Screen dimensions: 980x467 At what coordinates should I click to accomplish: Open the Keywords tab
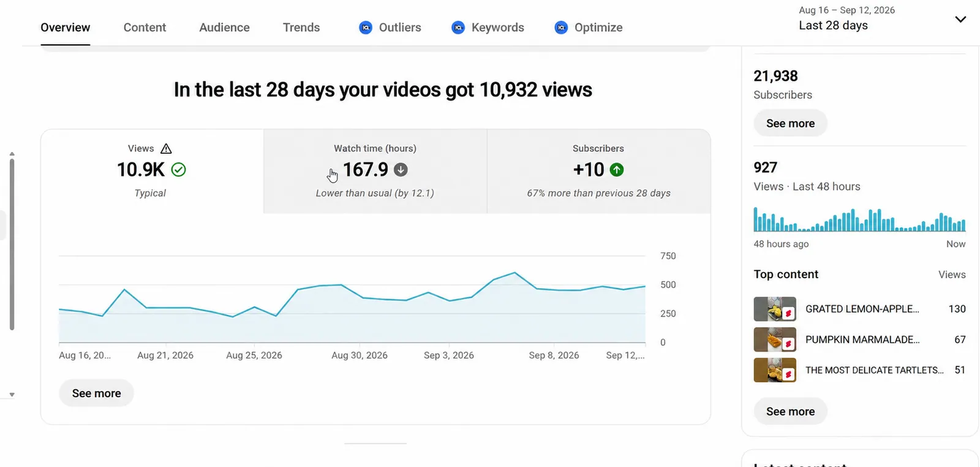[488, 28]
